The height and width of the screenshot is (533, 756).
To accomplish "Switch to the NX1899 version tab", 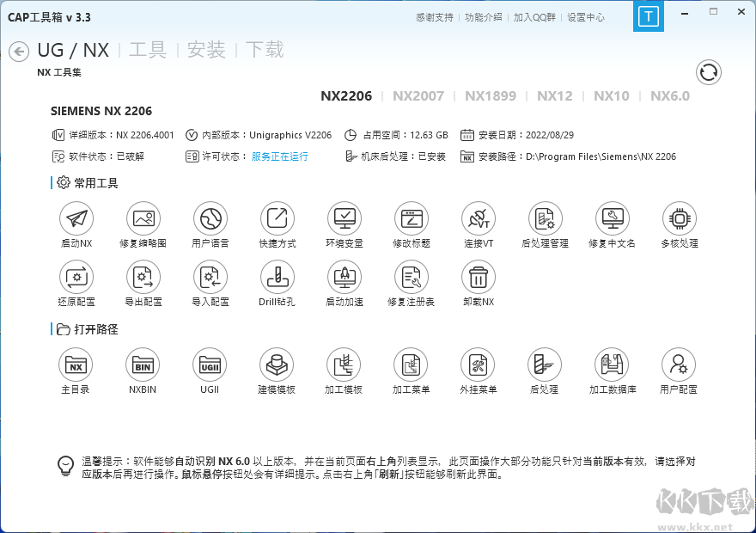I will pos(491,96).
